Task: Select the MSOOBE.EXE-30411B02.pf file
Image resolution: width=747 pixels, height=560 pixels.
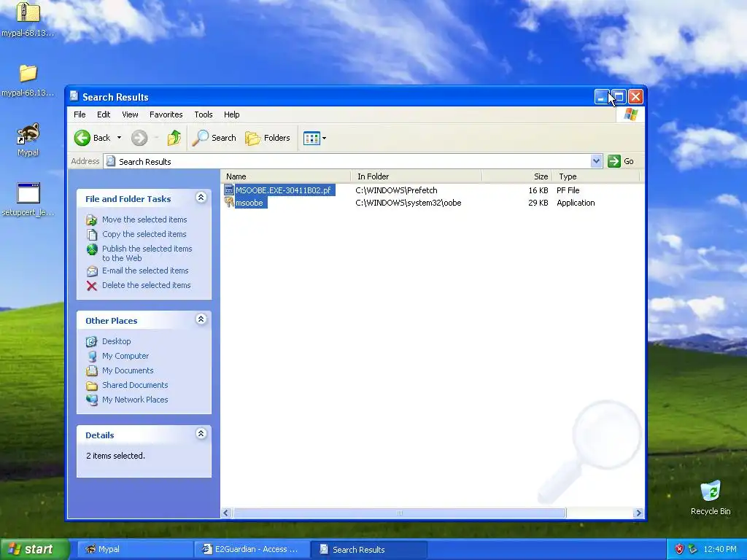Action: pos(283,190)
